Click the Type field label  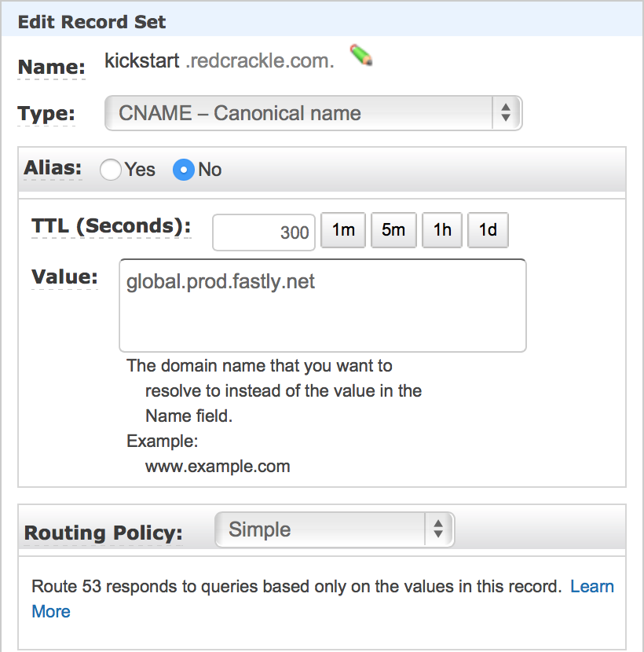[46, 114]
